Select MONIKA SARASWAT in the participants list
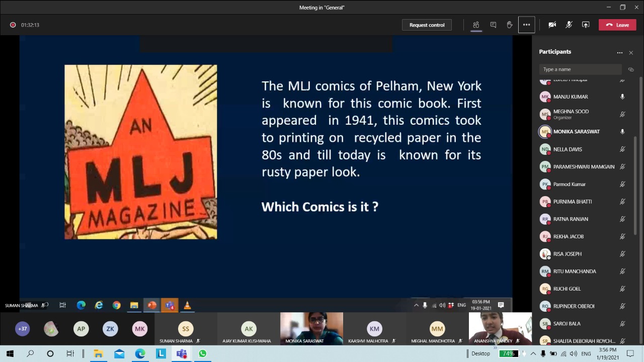 (576, 132)
